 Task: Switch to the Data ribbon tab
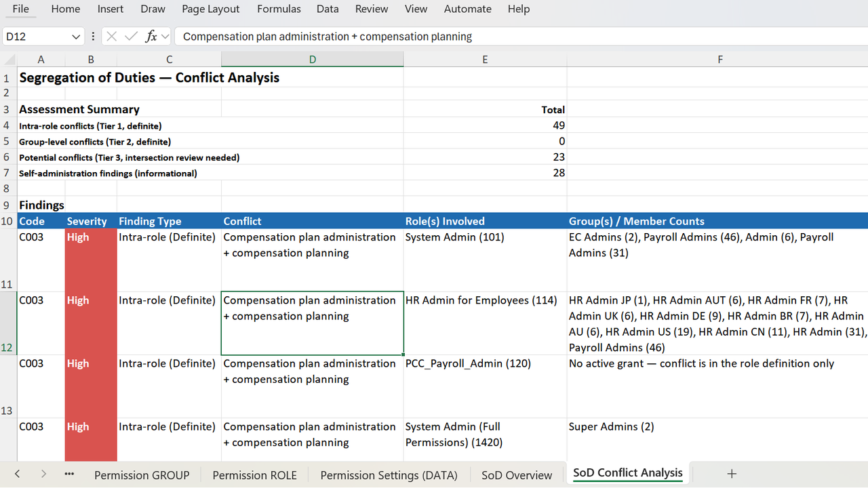point(328,9)
